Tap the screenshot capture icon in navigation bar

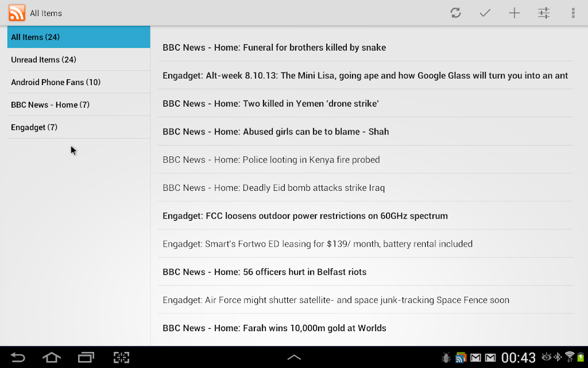[x=122, y=357]
